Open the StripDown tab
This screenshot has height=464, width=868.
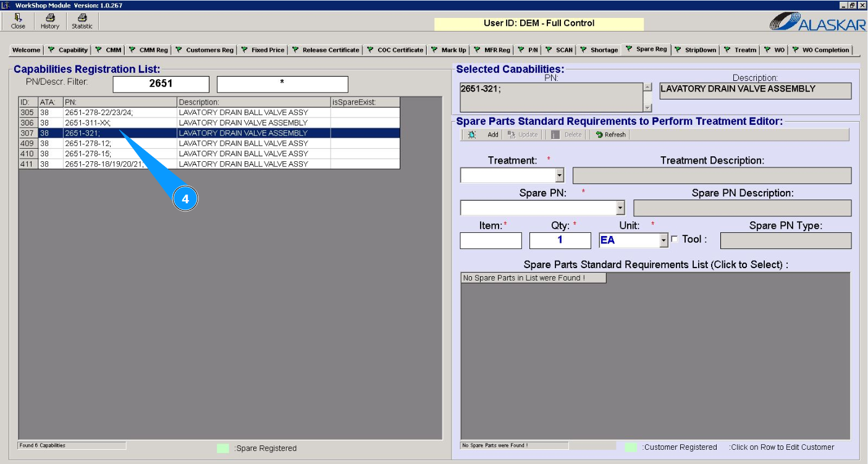[x=696, y=50]
